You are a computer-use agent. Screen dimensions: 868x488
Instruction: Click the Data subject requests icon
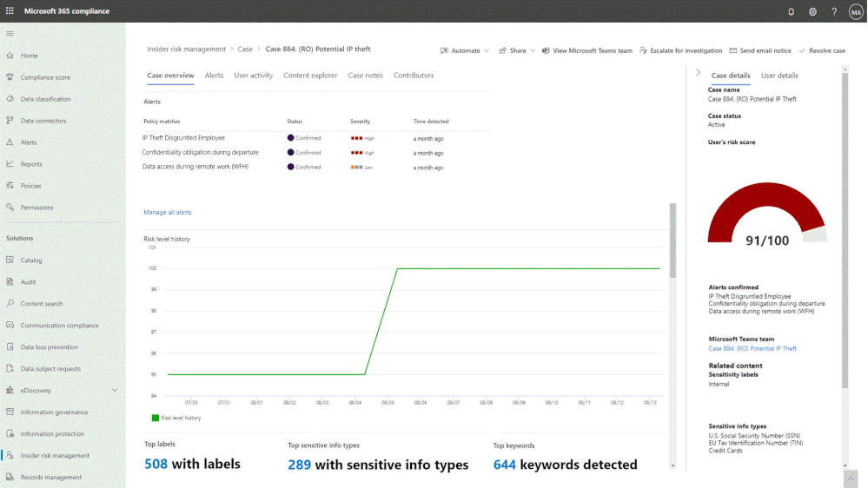10,368
